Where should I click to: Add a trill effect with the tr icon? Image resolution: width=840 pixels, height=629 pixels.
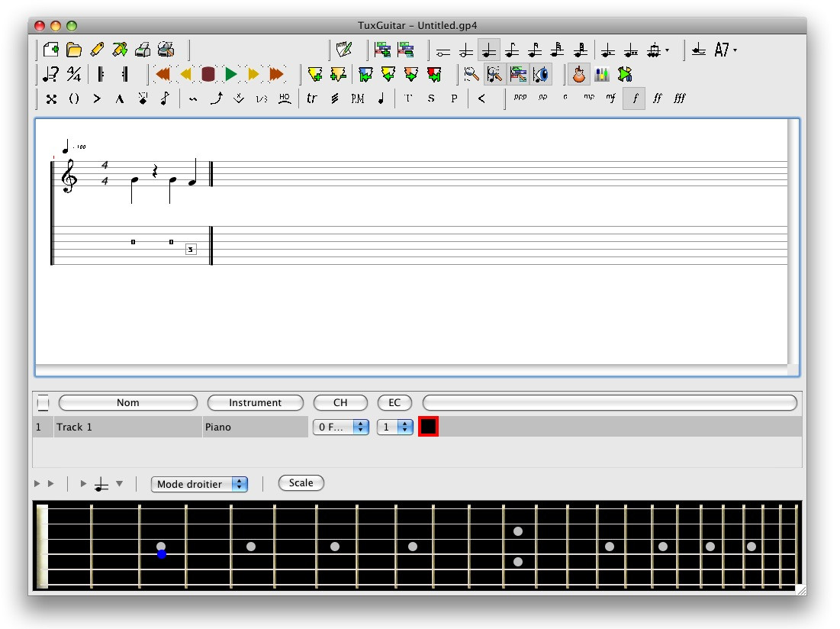click(311, 98)
